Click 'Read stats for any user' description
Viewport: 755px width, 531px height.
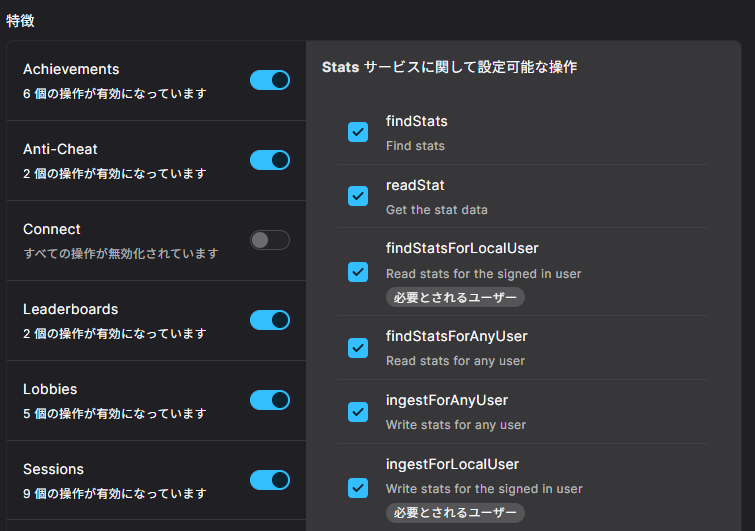point(455,361)
